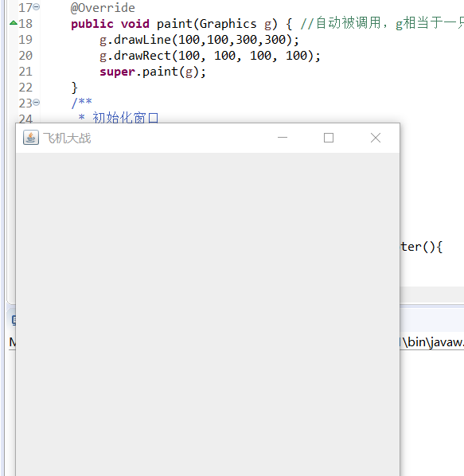This screenshot has width=464, height=476.
Task: Click the Graphics parameter type in paint
Action: coord(228,24)
